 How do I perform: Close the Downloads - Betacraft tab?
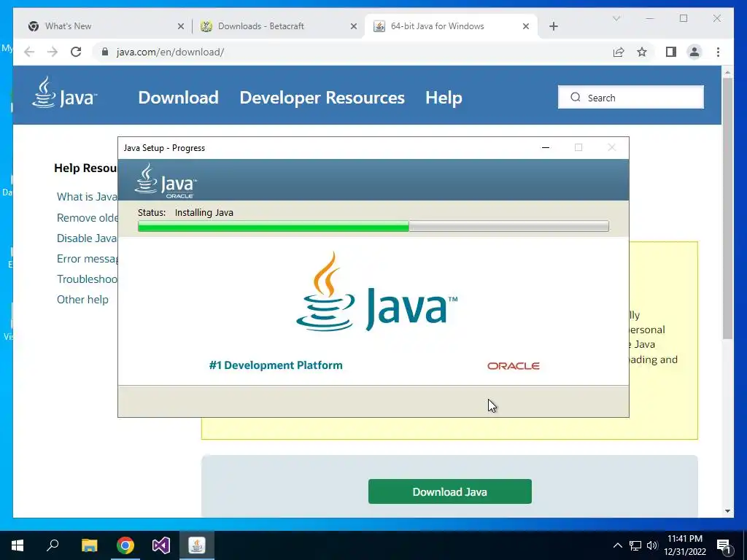354,26
